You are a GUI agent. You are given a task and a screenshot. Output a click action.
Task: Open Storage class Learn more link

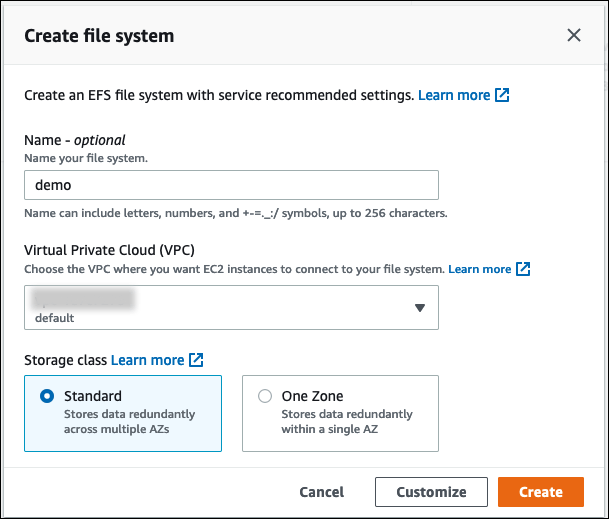click(147, 360)
